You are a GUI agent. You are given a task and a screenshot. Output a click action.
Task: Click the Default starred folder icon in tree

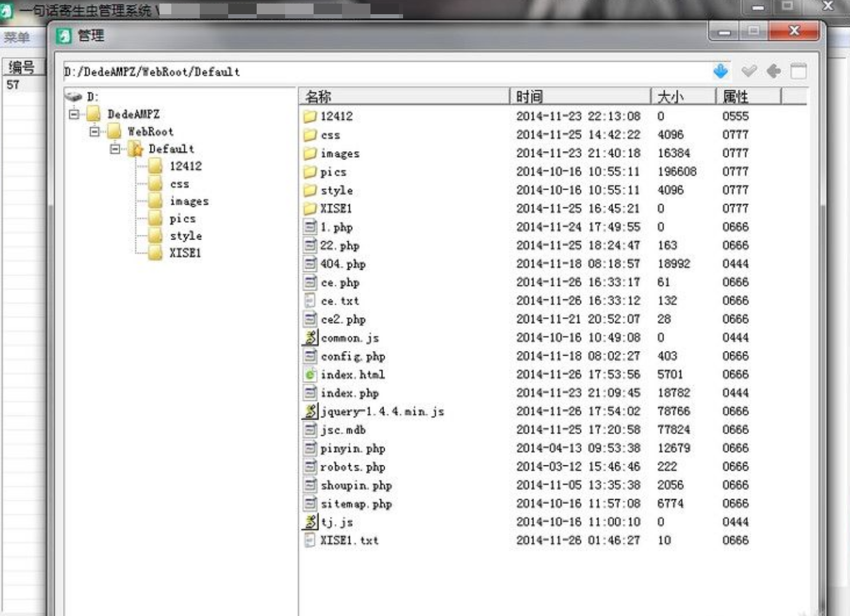(x=136, y=149)
